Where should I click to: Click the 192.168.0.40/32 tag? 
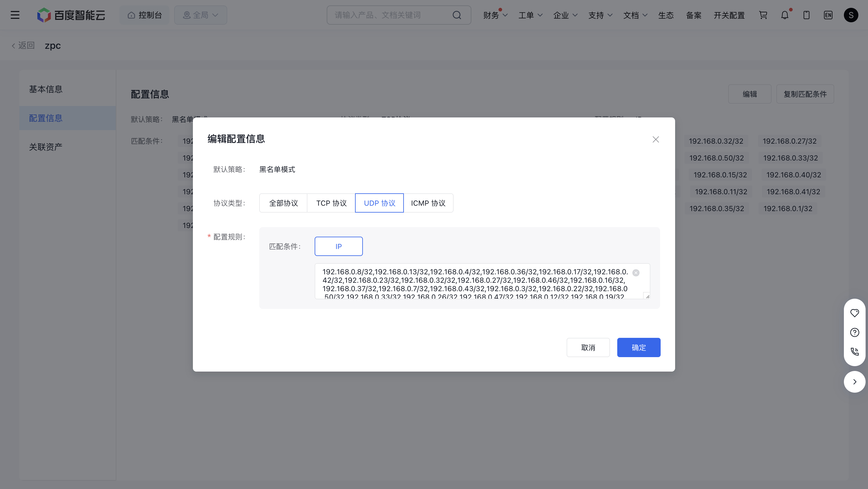(794, 175)
